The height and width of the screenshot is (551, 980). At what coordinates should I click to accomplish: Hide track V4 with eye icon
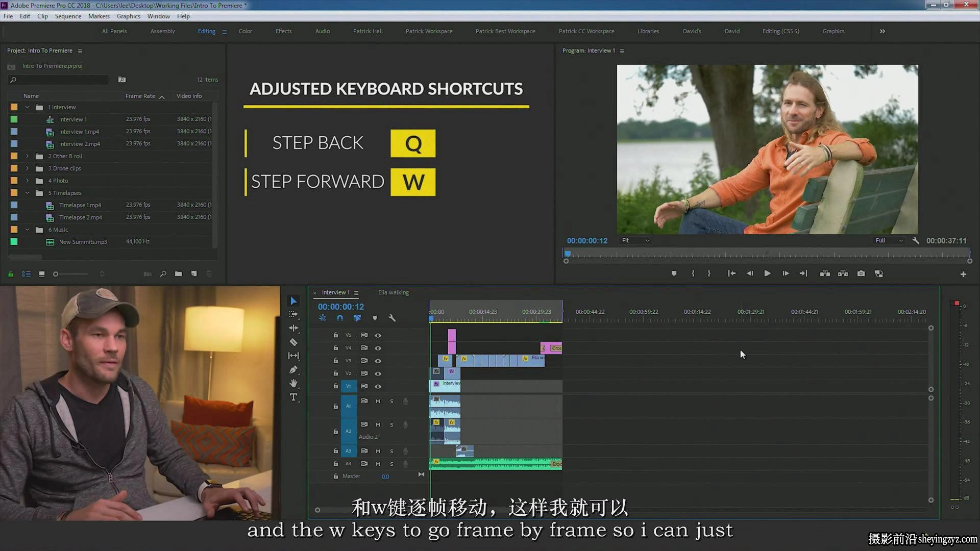coord(378,348)
